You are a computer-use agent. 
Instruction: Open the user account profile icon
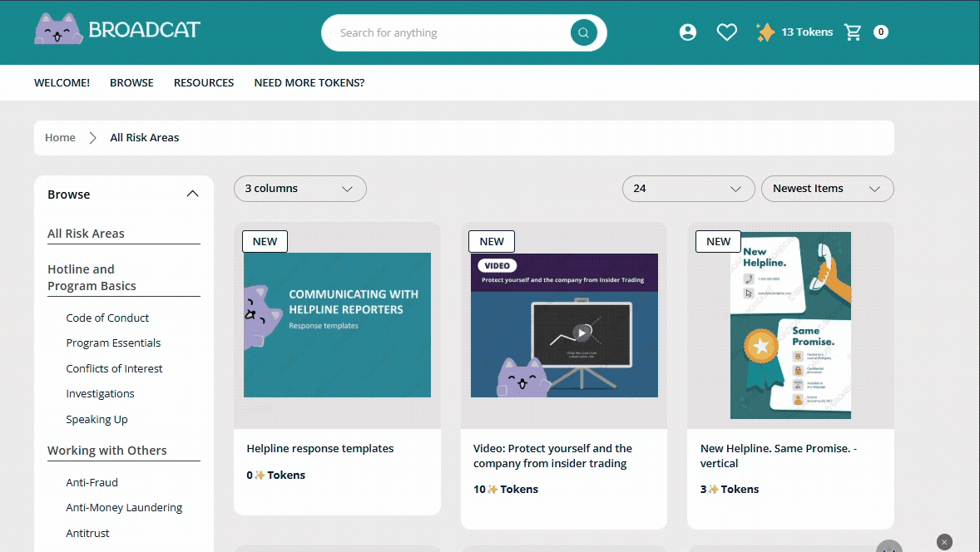[687, 32]
